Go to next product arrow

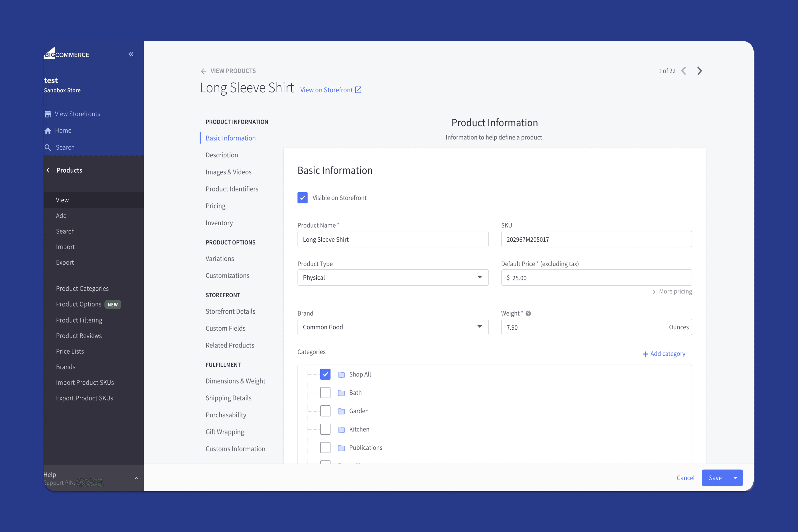699,71
